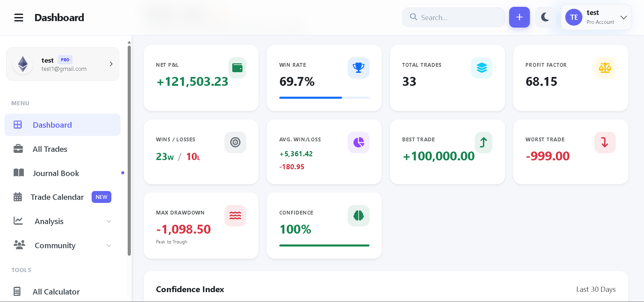Click the Win Rate trophy icon
Image resolution: width=644 pixels, height=302 pixels.
coord(359,68)
